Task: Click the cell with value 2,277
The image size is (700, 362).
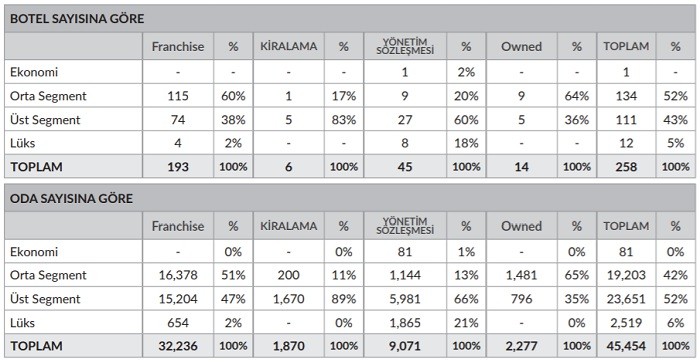Action: tap(521, 346)
